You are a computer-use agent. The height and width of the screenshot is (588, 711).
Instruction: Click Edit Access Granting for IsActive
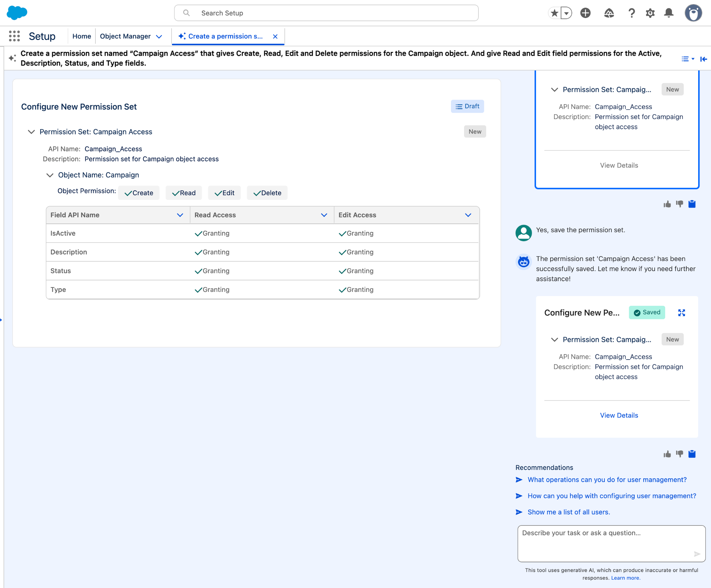pyautogui.click(x=356, y=234)
